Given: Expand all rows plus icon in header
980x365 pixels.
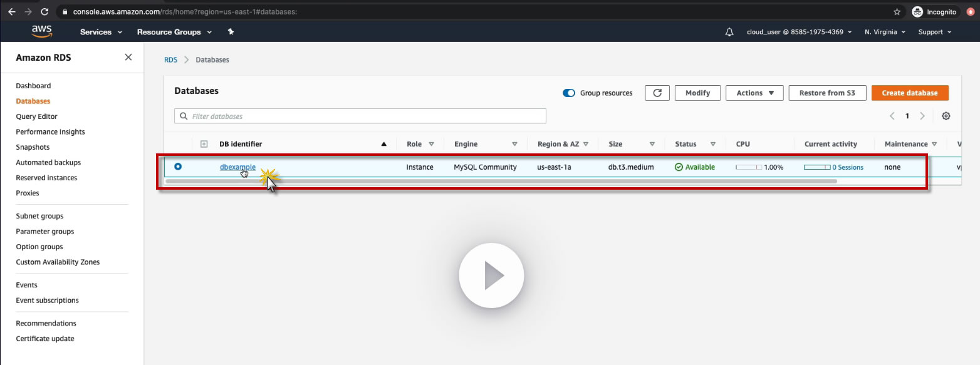Looking at the screenshot, I should tap(204, 144).
